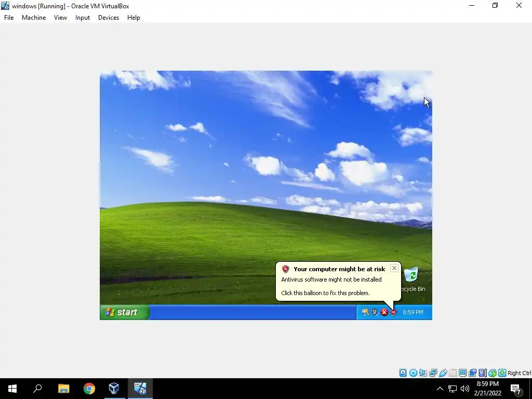The height and width of the screenshot is (399, 532).
Task: Click the red Security Center shield tray icon
Action: (393, 312)
